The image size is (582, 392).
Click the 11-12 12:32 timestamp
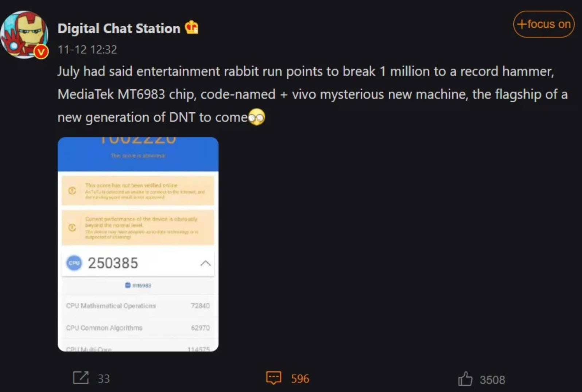tap(87, 50)
